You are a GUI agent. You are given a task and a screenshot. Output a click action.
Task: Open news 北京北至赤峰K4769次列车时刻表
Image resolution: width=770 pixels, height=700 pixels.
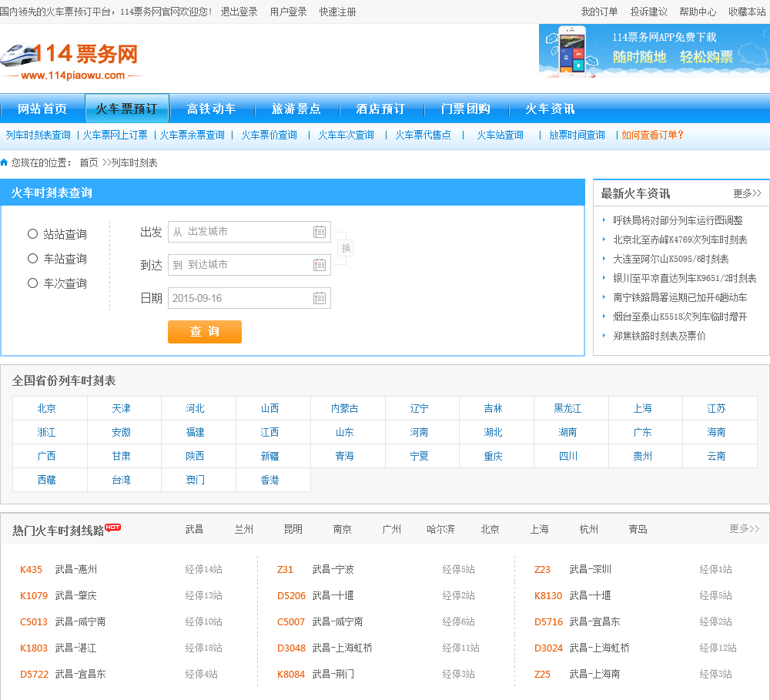click(680, 239)
